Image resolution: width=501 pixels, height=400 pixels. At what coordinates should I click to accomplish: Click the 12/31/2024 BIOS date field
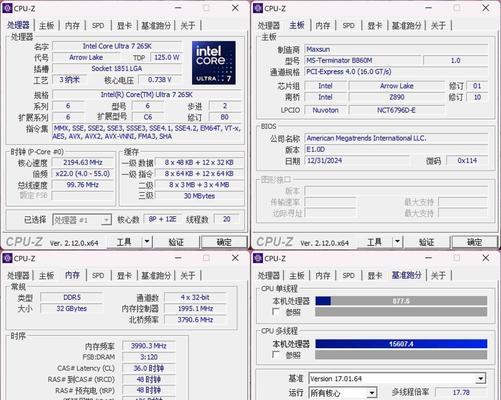coord(357,161)
